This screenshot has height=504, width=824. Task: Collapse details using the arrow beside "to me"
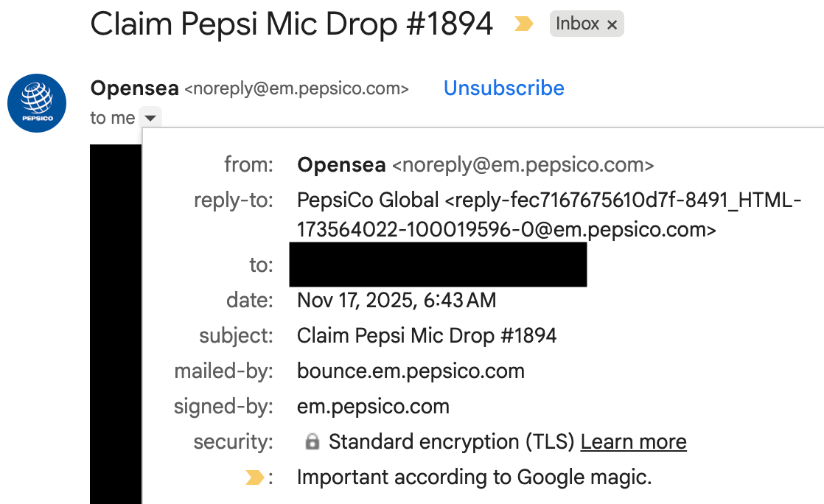(x=150, y=118)
